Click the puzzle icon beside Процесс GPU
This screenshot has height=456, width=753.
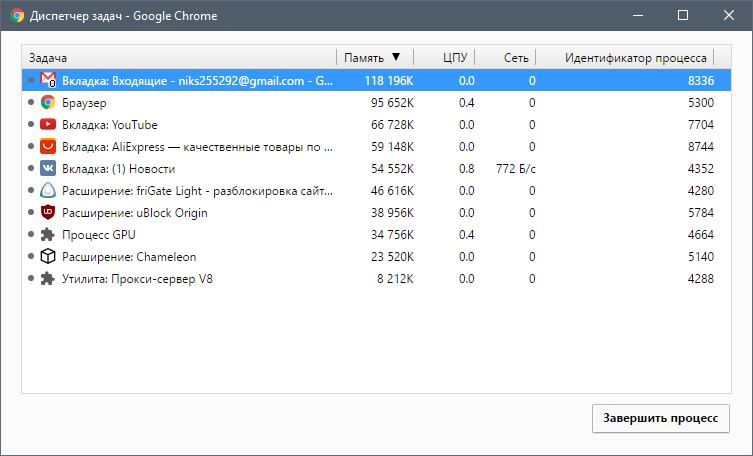(x=48, y=234)
